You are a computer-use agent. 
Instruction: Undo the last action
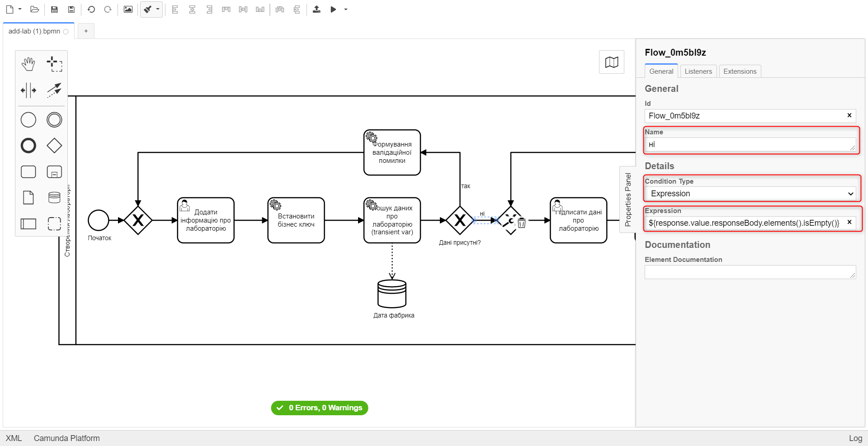91,9
